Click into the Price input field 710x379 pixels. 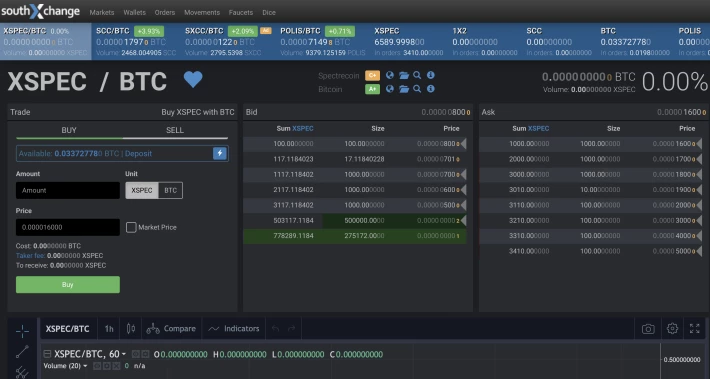click(x=68, y=227)
